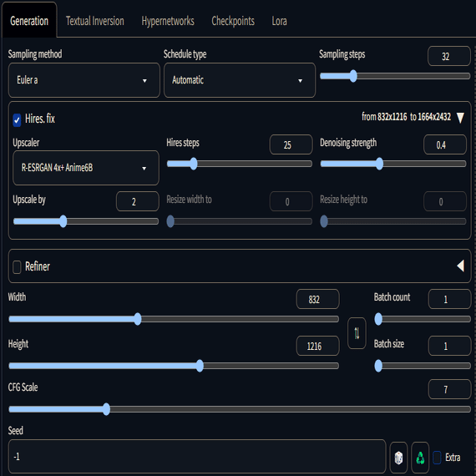Tick the Extra seed checkbox
476x476 pixels.
point(437,457)
